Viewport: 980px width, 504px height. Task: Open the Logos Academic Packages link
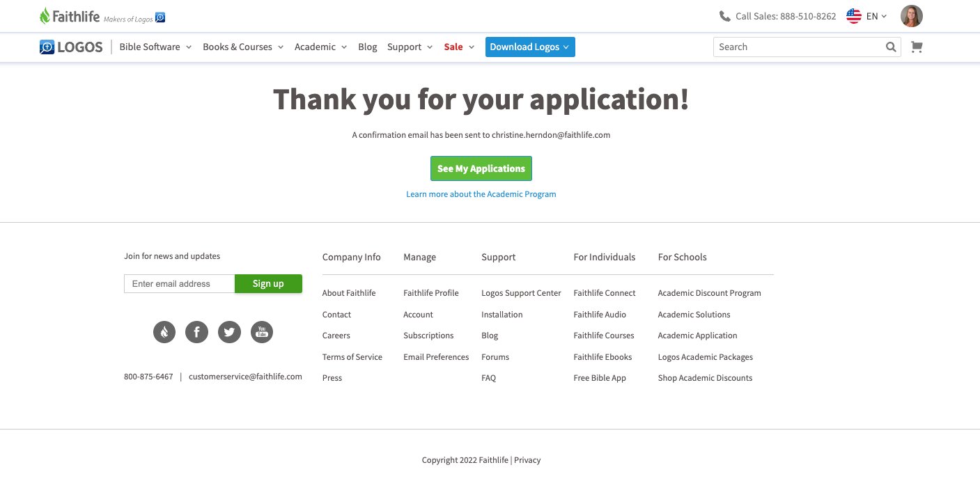(x=706, y=357)
